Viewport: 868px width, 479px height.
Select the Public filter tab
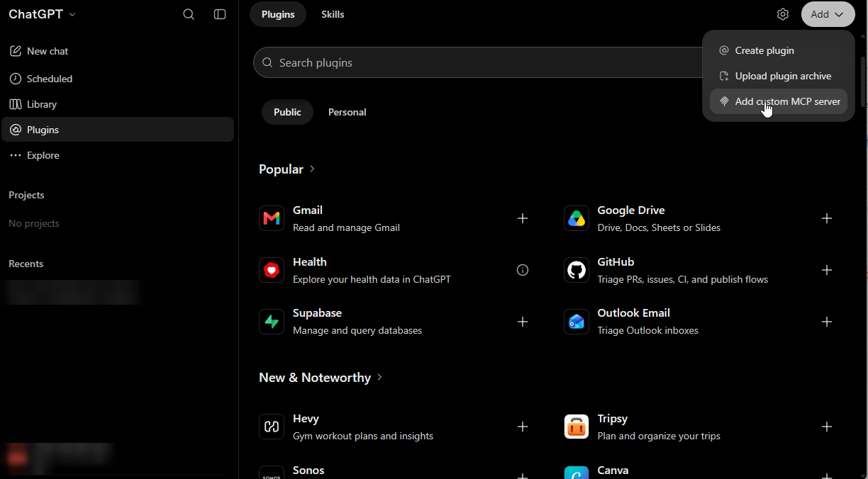coord(287,112)
